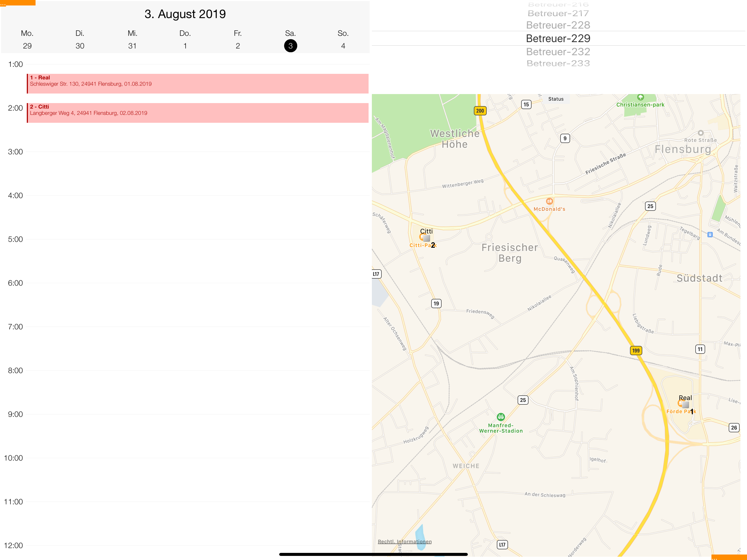Tap the route 26 road shield

click(734, 428)
